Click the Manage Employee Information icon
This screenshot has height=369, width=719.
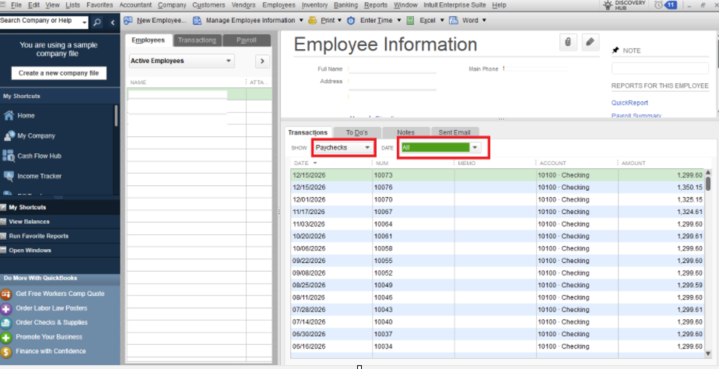pos(197,21)
